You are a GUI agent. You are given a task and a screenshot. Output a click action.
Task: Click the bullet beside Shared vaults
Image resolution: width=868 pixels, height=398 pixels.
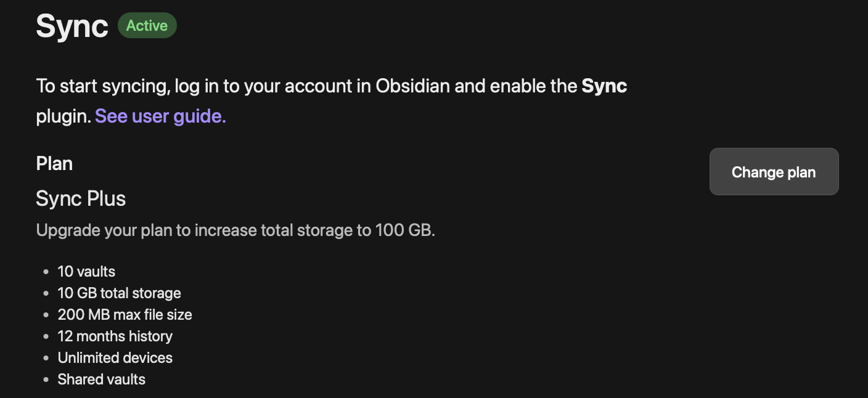click(x=45, y=380)
